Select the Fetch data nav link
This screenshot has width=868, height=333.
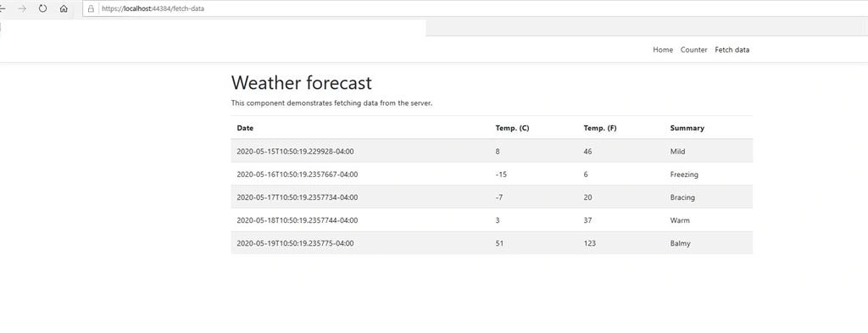732,50
